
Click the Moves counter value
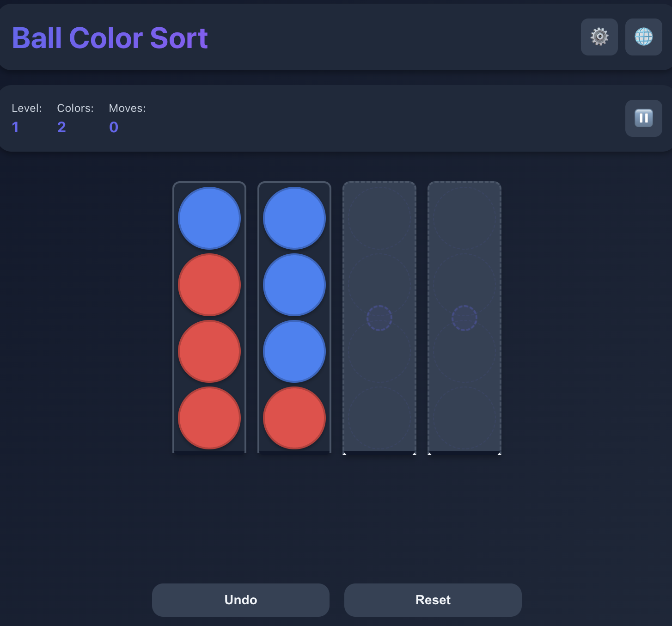tap(114, 127)
